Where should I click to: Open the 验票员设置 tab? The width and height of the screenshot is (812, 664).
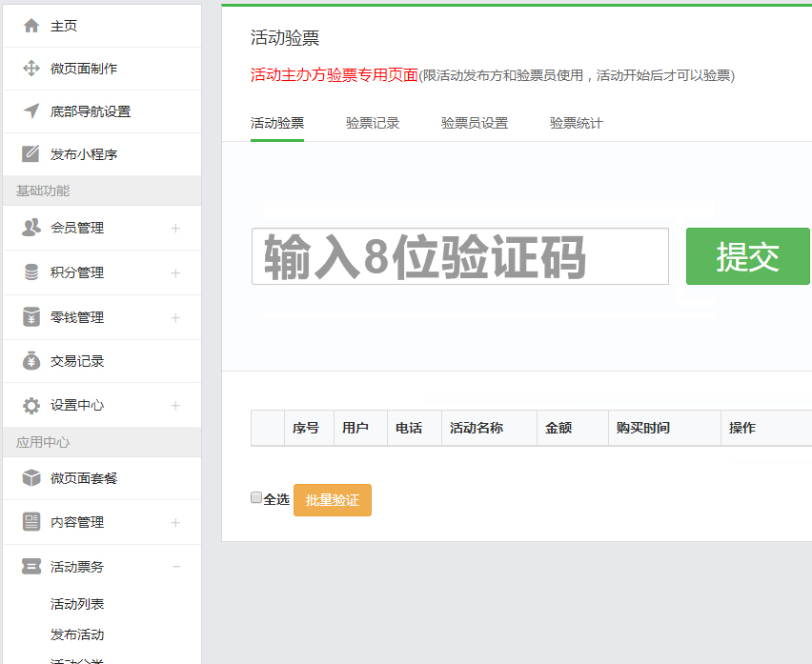click(475, 123)
